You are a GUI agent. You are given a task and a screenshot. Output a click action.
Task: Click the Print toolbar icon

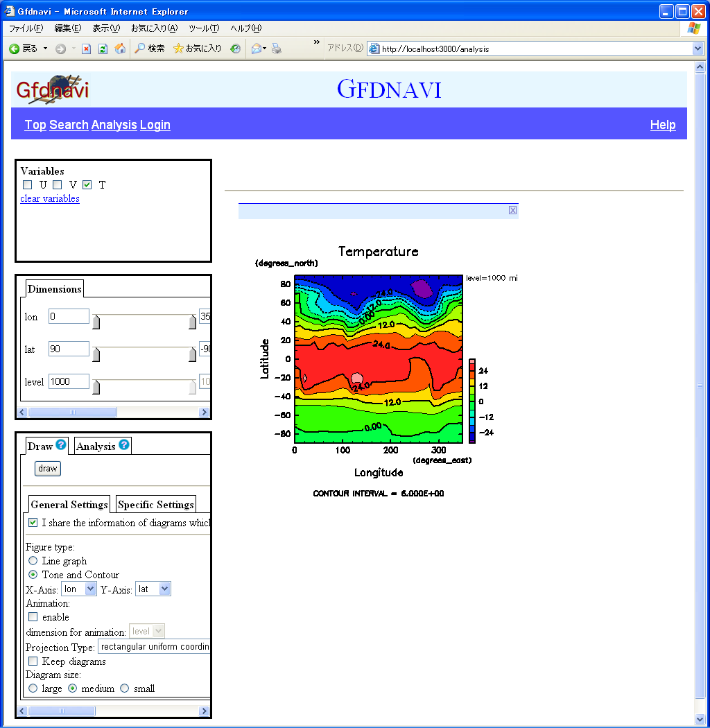[x=277, y=49]
